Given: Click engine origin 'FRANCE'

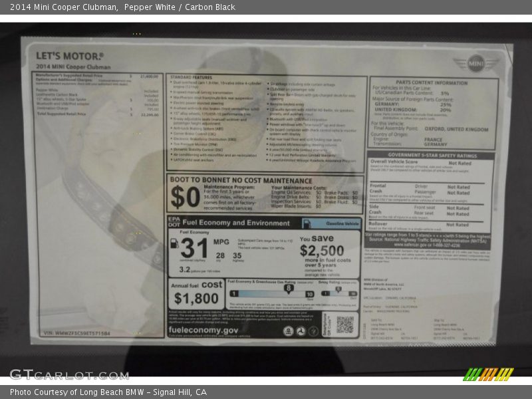Looking at the screenshot, I should (x=434, y=140).
